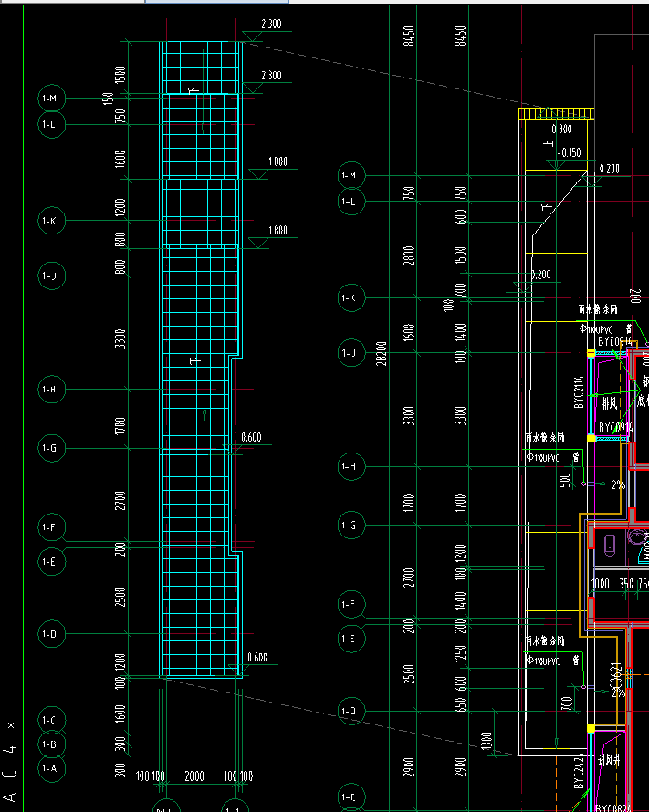Pick axis bubble 1-M next to the floor plan
This screenshot has width=649, height=812.
click(351, 175)
